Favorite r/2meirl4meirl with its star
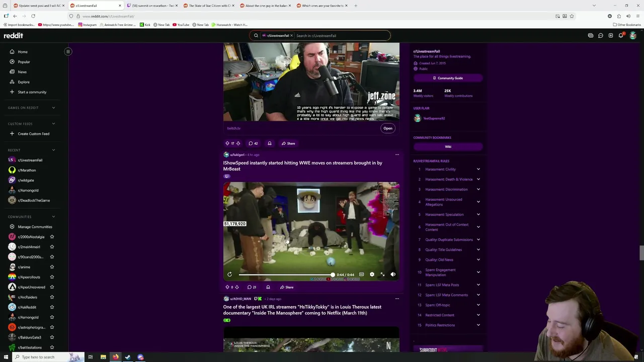The height and width of the screenshot is (362, 644). (52, 247)
